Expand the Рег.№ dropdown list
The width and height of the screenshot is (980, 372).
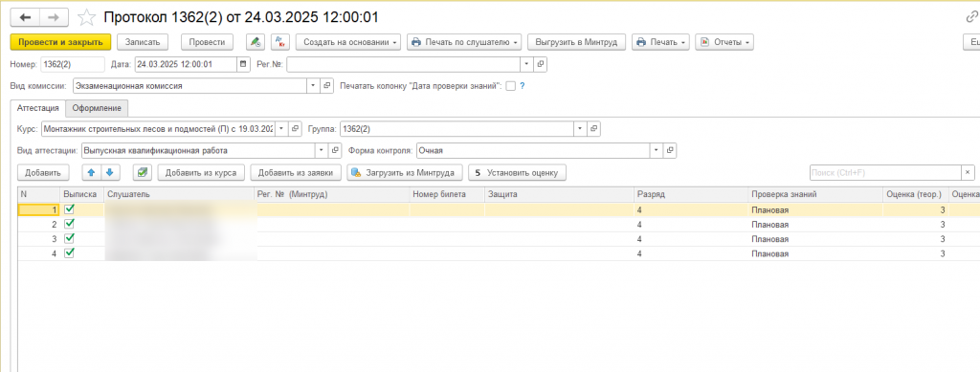(526, 64)
